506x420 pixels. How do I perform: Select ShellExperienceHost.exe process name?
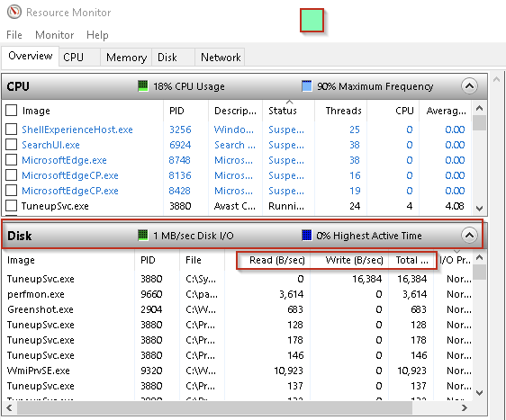tap(77, 130)
